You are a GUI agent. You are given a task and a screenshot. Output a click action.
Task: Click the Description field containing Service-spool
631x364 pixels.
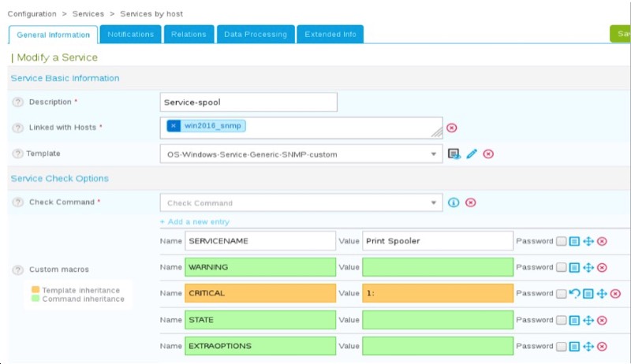[x=248, y=102]
